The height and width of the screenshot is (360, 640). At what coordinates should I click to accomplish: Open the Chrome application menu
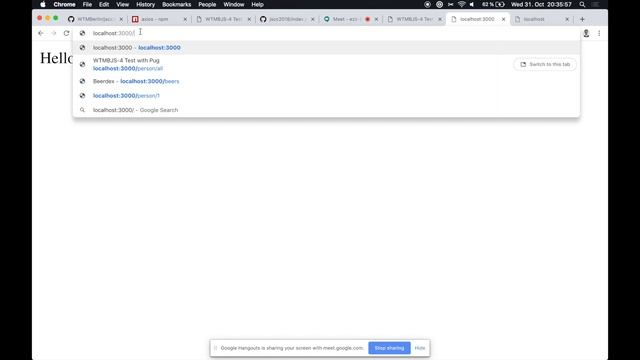64,4
